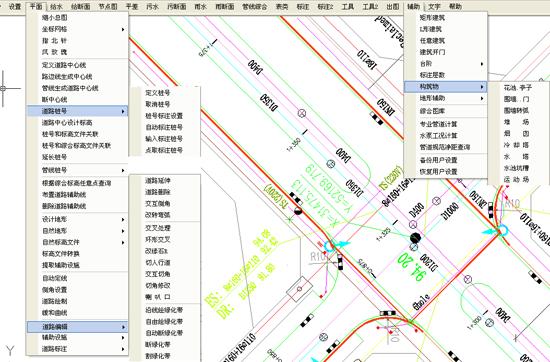Select 倒角设置 menu entry
550x362 pixels.
click(x=54, y=290)
